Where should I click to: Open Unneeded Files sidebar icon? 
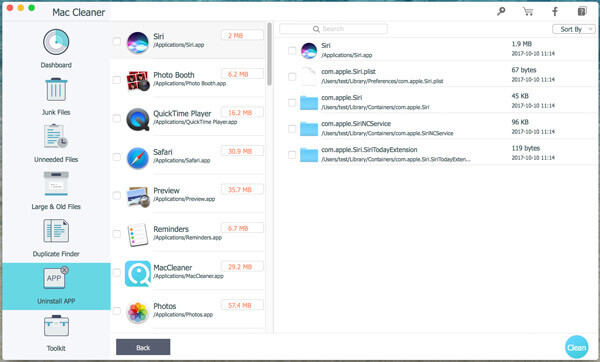(x=56, y=136)
